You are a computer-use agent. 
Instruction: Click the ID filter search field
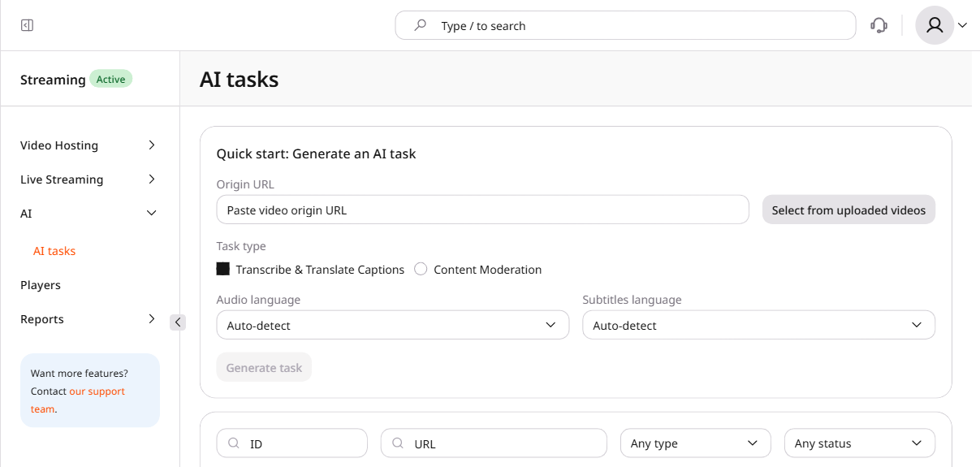292,443
